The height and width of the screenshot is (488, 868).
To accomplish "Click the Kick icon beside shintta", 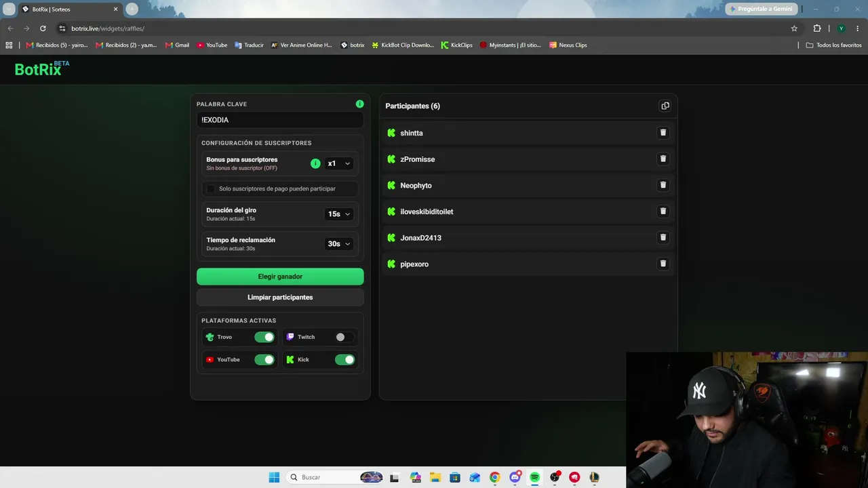I will tap(391, 133).
